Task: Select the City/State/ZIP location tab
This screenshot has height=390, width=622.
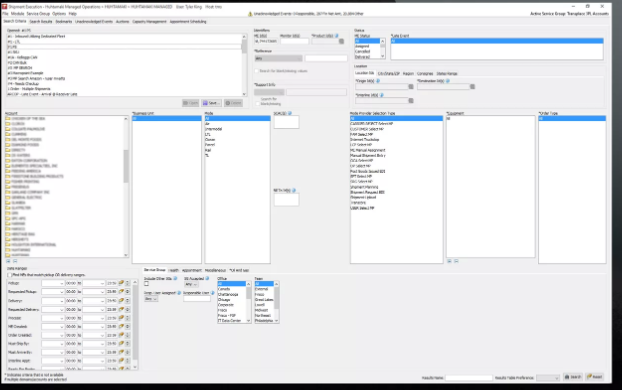Action: 389,74
